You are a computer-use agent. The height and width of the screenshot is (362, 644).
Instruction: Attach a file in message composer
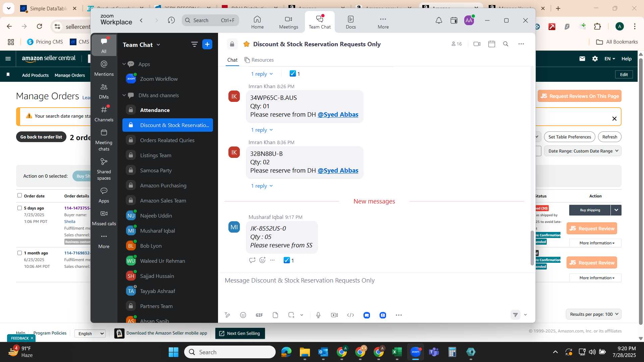(x=275, y=315)
